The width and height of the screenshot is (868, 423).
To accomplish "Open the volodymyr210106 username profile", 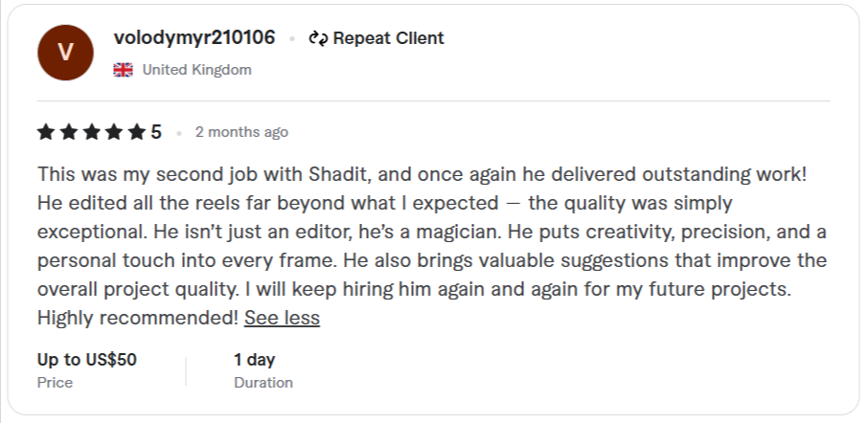I will coord(194,38).
